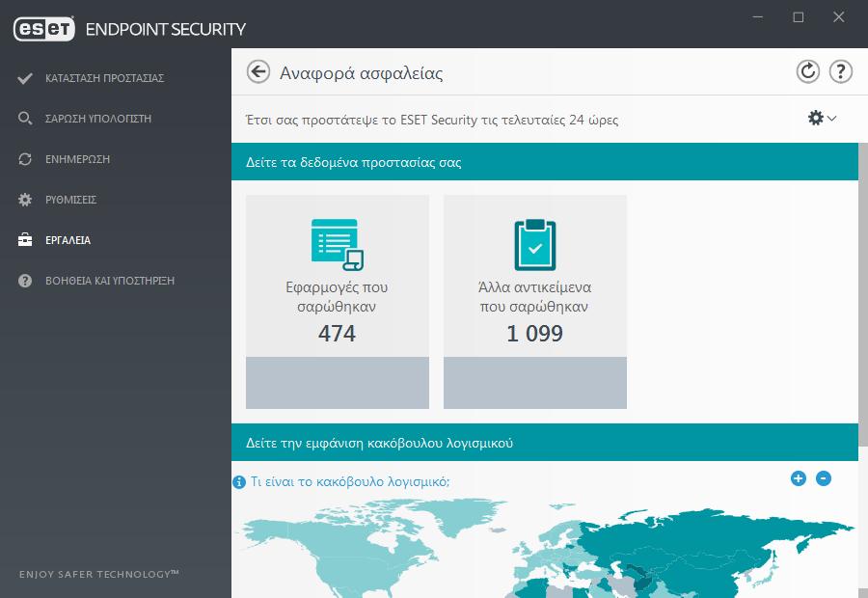Zoom in the malware map with plus
This screenshot has width=868, height=598.
tap(799, 478)
